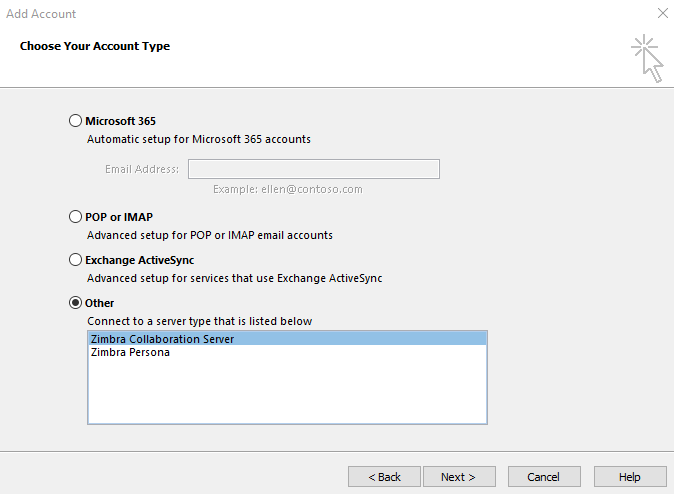
Task: Open Help for account setup
Action: click(630, 477)
